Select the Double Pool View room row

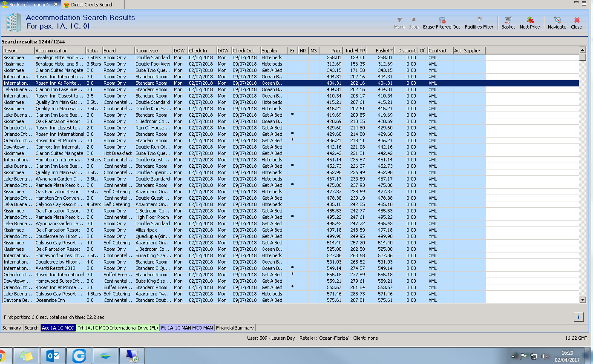tap(291, 64)
